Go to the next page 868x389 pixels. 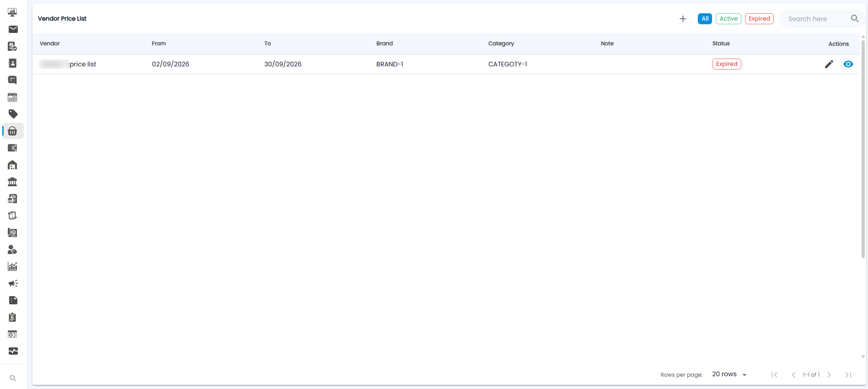pos(829,375)
